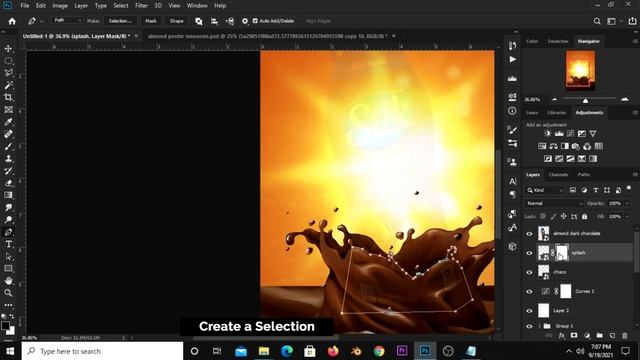
Task: Switch to almond poster resources document tab
Action: click(x=267, y=36)
